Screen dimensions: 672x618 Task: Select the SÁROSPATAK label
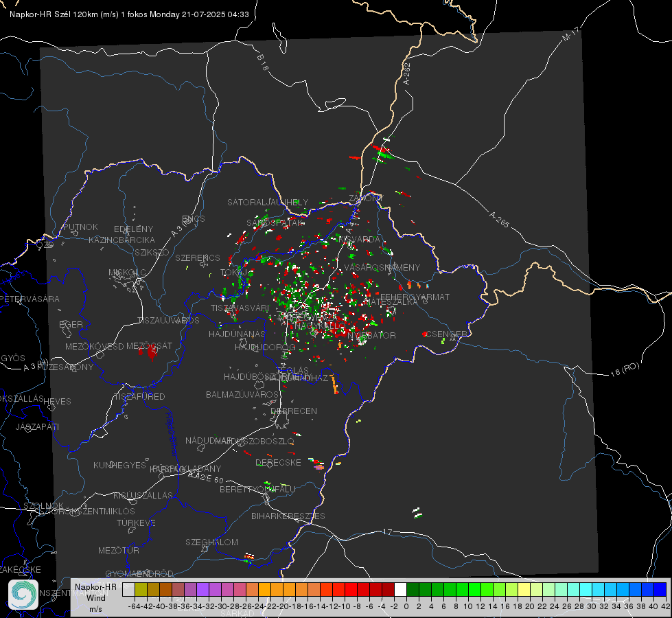tap(275, 222)
